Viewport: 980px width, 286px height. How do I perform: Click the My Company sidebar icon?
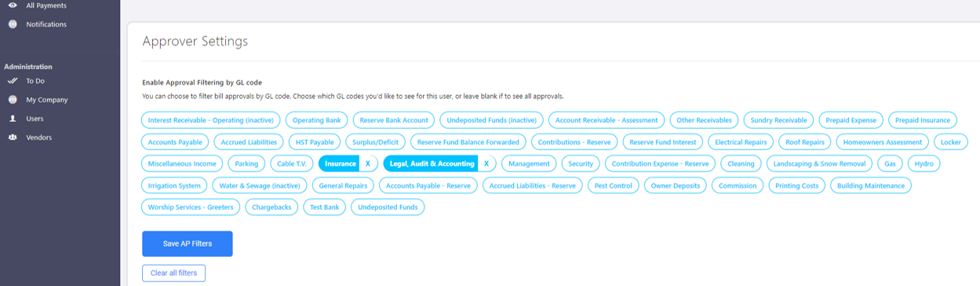pyautogui.click(x=12, y=100)
